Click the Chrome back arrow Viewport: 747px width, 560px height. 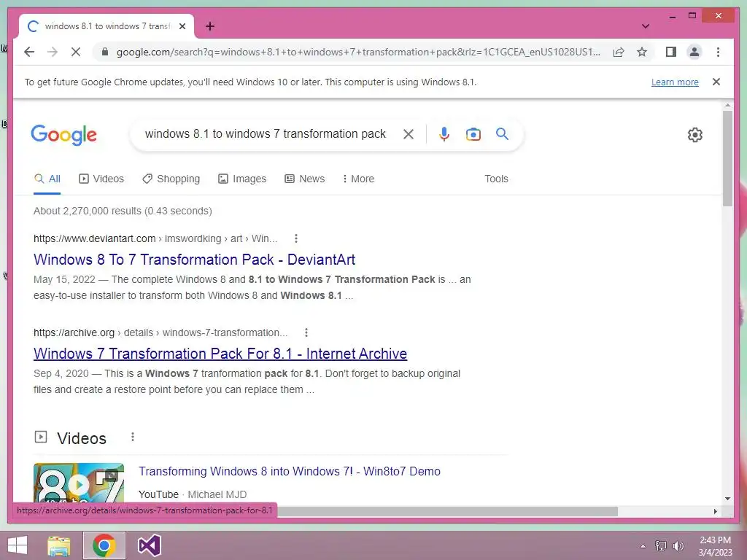[29, 52]
